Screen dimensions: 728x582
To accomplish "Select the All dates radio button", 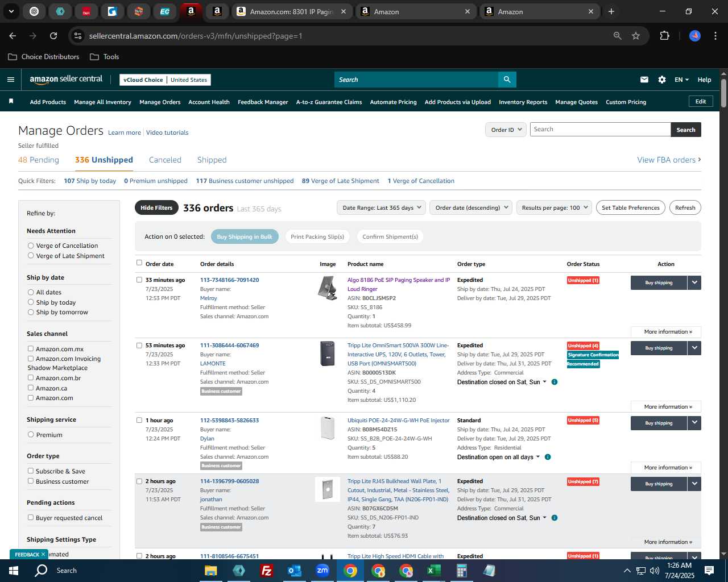I will pos(31,292).
